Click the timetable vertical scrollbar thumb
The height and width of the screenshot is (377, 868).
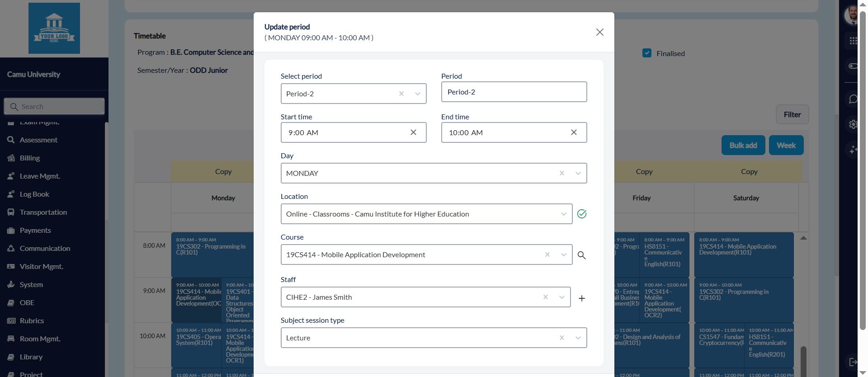pos(803,362)
